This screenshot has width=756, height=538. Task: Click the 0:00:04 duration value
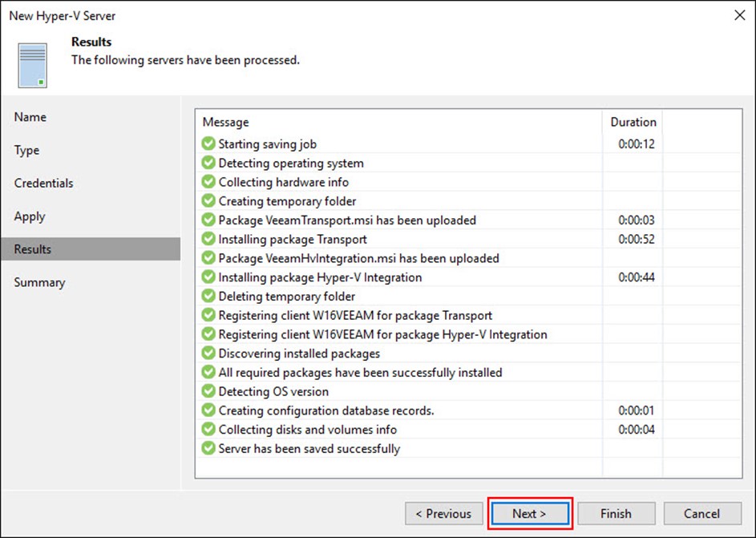click(637, 430)
